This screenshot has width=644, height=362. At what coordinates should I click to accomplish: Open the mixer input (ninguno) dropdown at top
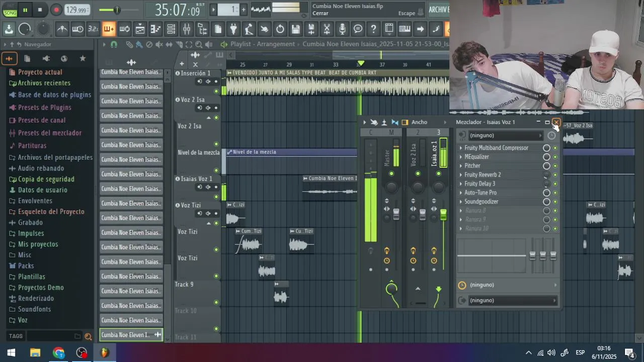(506, 135)
